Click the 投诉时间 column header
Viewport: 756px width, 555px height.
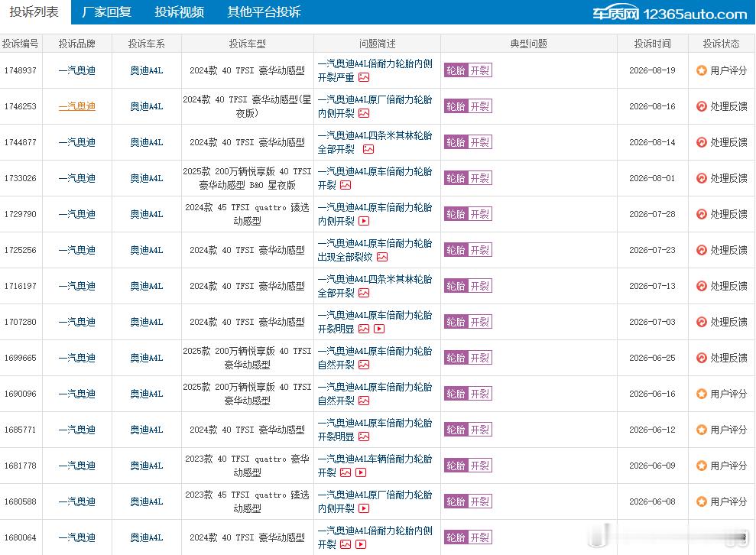[x=652, y=44]
